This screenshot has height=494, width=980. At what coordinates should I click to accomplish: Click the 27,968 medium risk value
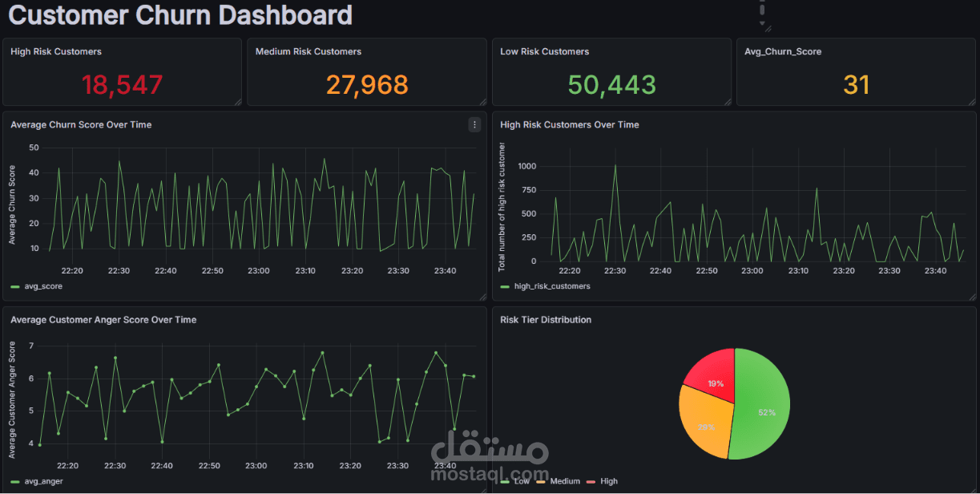367,84
